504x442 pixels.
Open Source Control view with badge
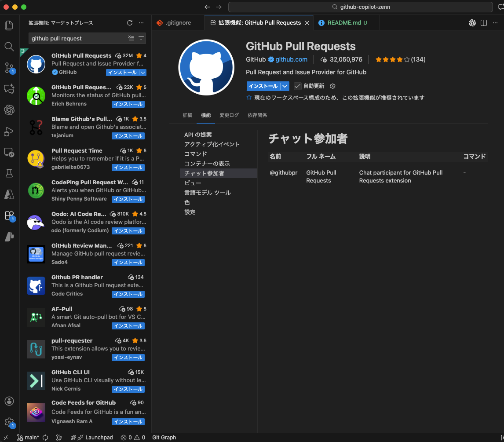point(9,68)
